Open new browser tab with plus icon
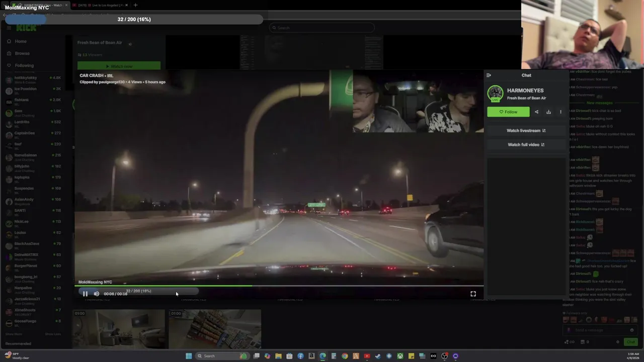644x362 pixels. (x=135, y=5)
